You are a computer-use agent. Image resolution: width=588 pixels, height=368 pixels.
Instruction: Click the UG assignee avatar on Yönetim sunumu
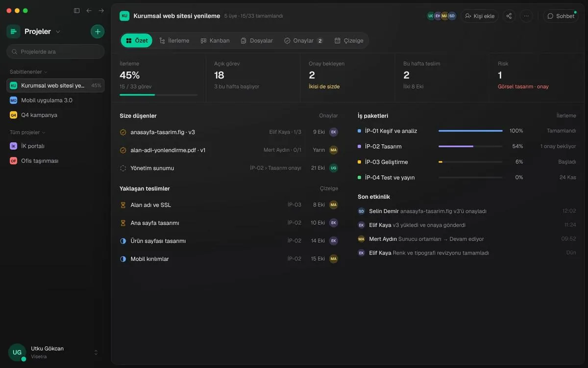point(334,168)
